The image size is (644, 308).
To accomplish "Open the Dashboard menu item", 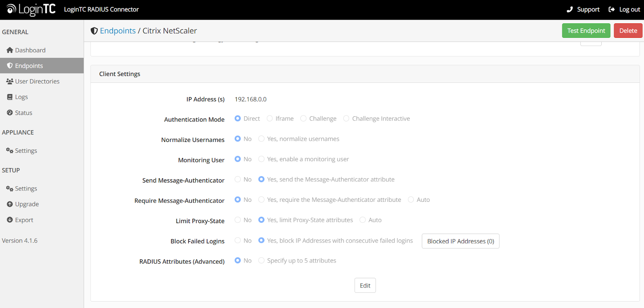I will point(42,50).
